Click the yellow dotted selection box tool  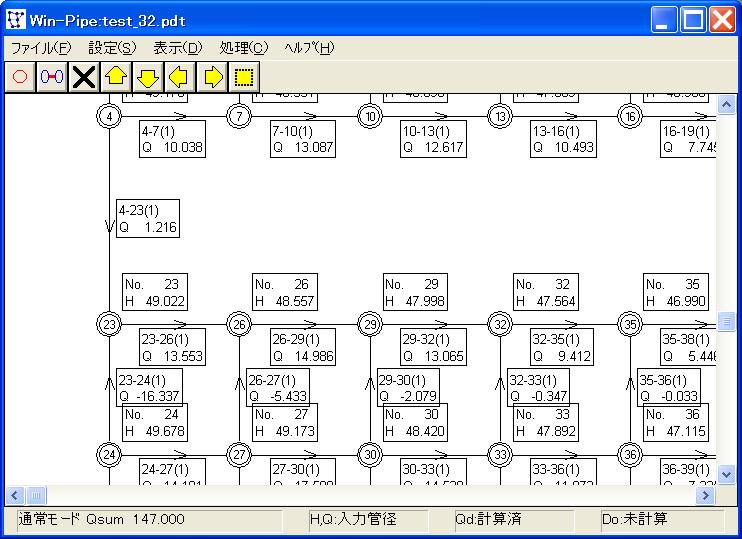(242, 76)
